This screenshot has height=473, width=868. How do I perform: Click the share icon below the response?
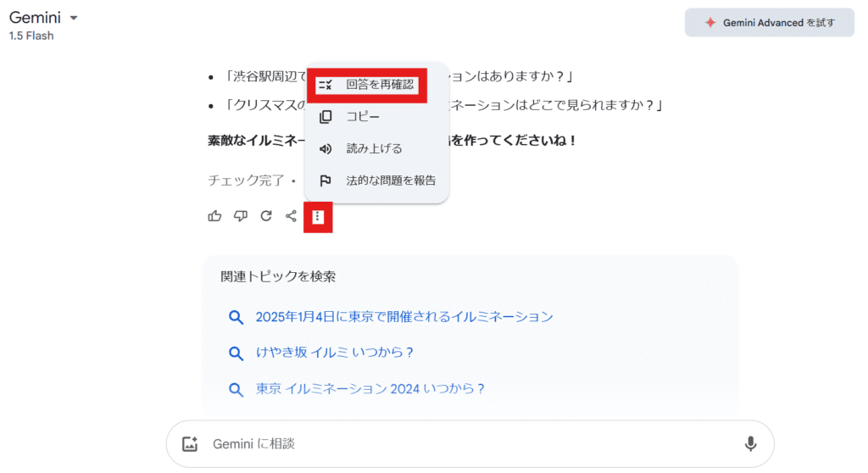tap(292, 216)
